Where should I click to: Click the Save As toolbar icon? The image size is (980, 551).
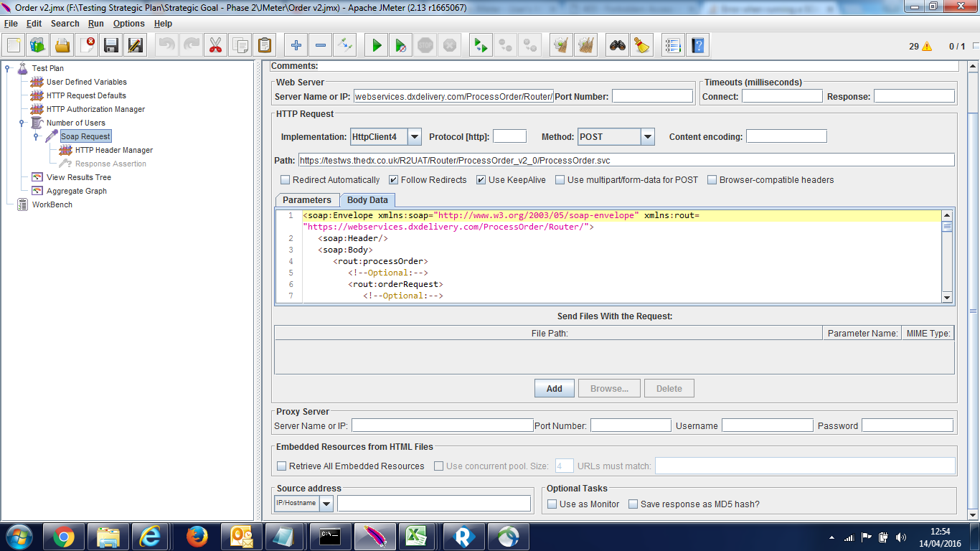pos(136,45)
